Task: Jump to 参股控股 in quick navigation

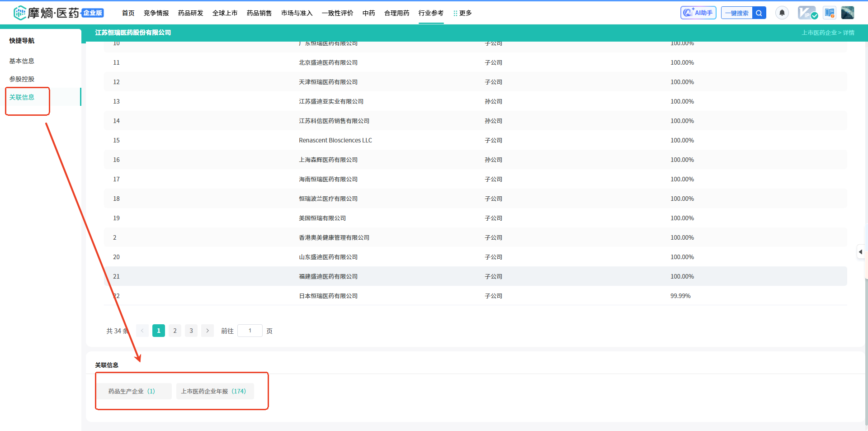Action: click(22, 79)
